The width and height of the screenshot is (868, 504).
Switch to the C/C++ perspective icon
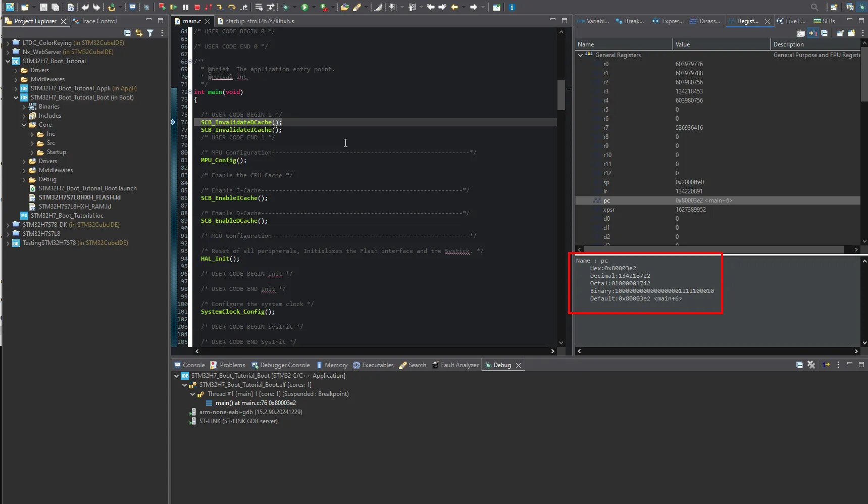(x=850, y=7)
